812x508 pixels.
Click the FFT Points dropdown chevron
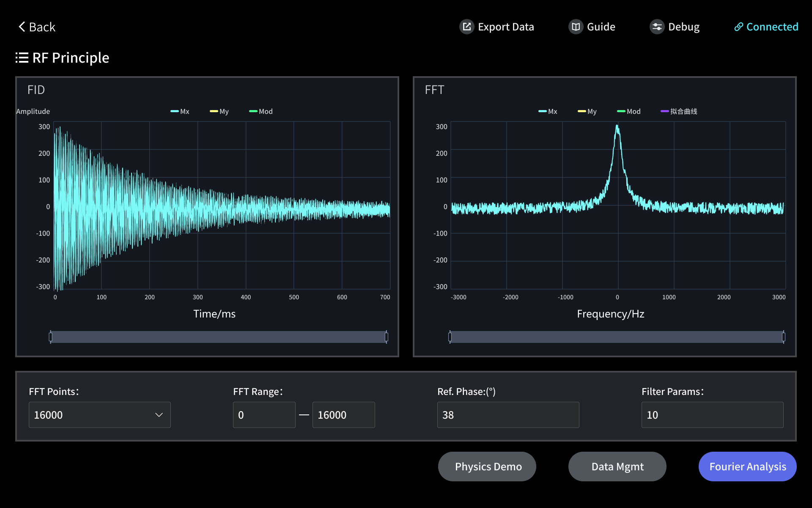159,415
